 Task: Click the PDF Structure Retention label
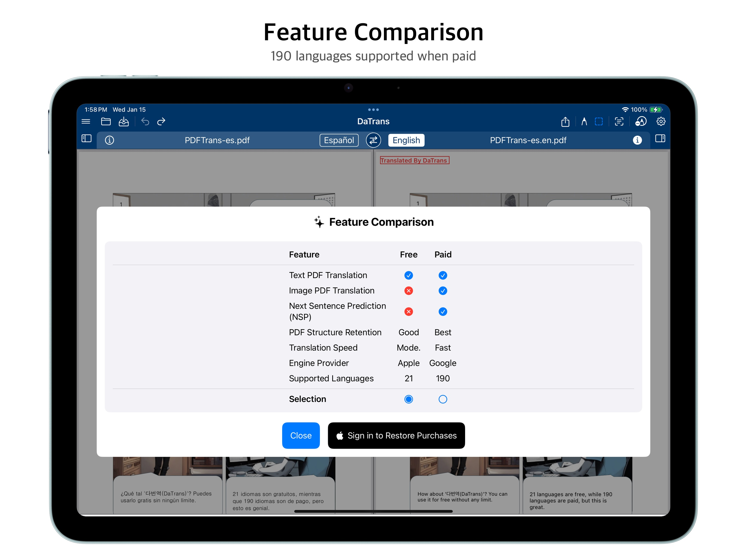point(335,332)
